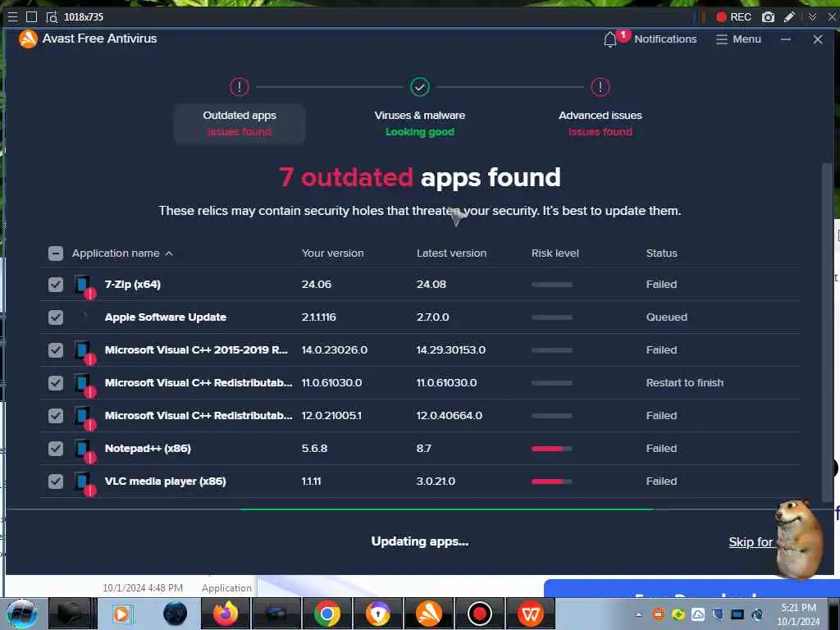Open the media player taskbar icon
This screenshot has height=630, width=840.
(121, 614)
